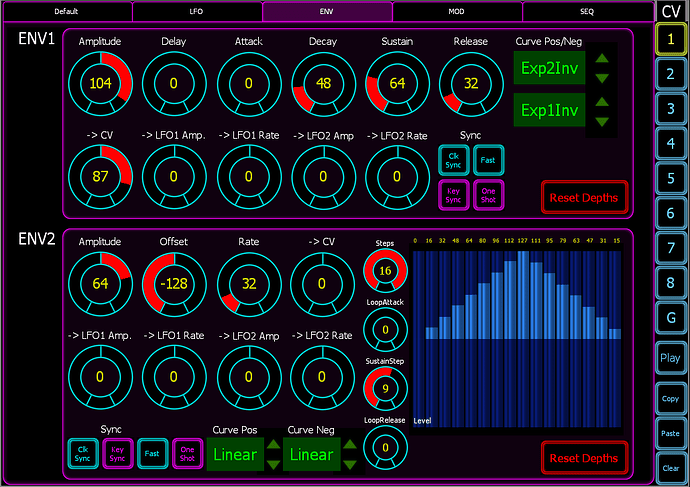690x487 pixels.
Task: Click the ENV1 Delay knob
Action: click(x=174, y=84)
